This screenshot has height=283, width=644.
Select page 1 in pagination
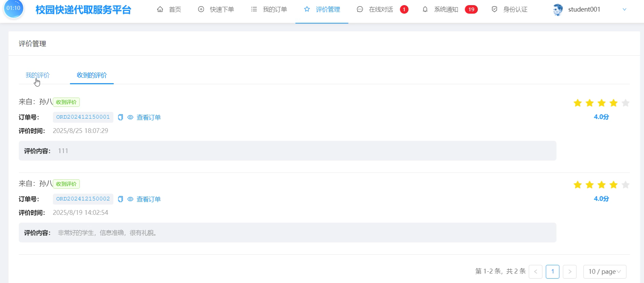552,272
